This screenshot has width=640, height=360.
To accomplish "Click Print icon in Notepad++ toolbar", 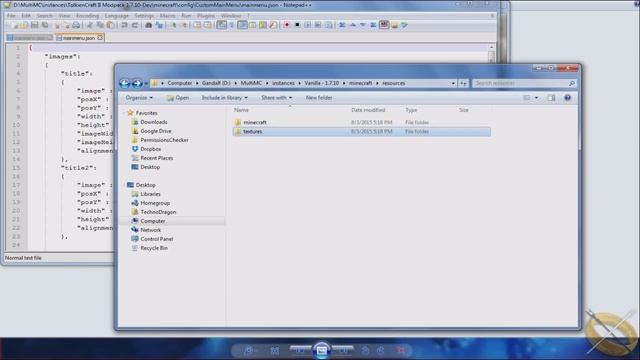I will pyautogui.click(x=76, y=25).
